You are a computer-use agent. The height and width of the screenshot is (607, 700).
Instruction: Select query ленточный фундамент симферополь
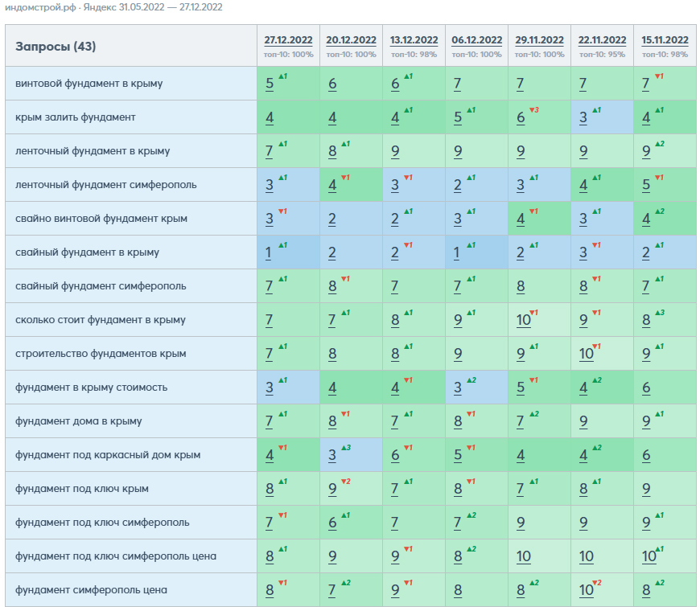point(105,185)
